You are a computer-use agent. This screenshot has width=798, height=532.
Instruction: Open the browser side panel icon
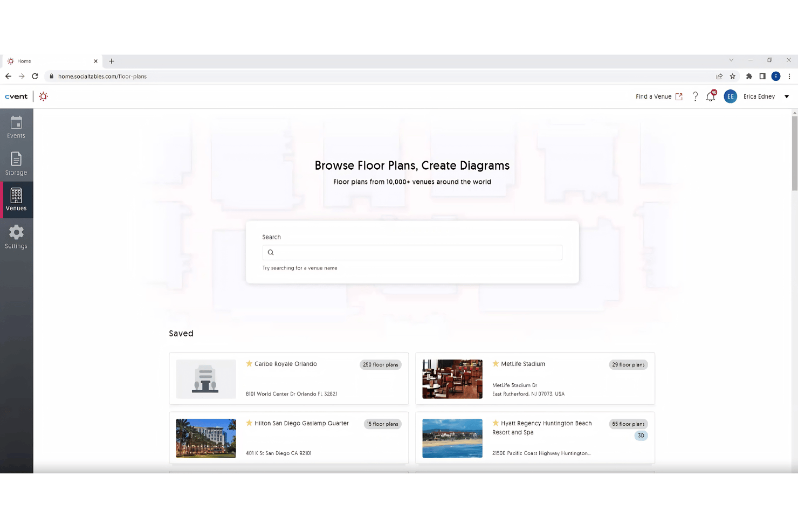(x=762, y=76)
